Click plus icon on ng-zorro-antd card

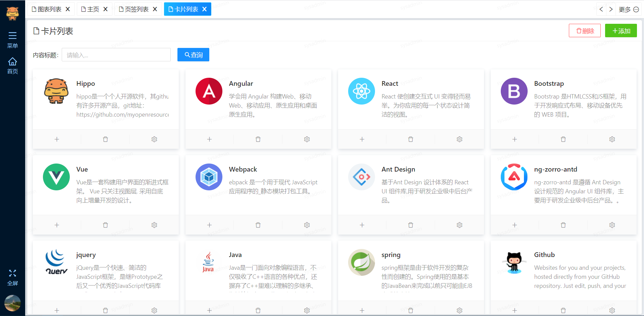pos(515,225)
